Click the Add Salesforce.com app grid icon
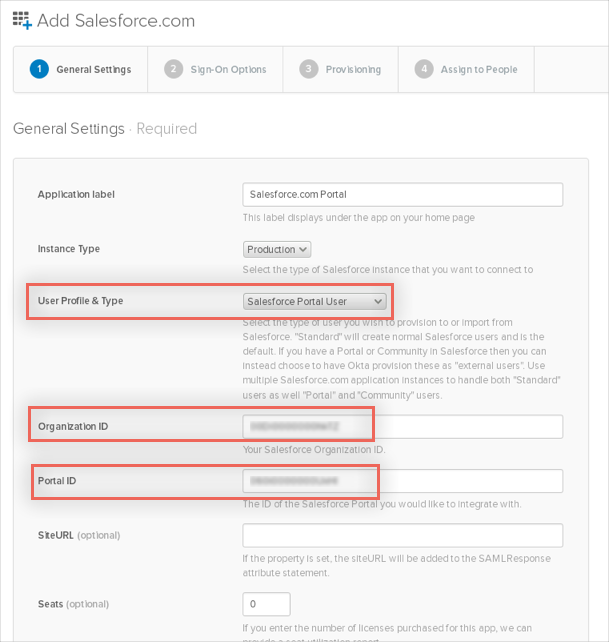609x642 pixels. pyautogui.click(x=20, y=21)
